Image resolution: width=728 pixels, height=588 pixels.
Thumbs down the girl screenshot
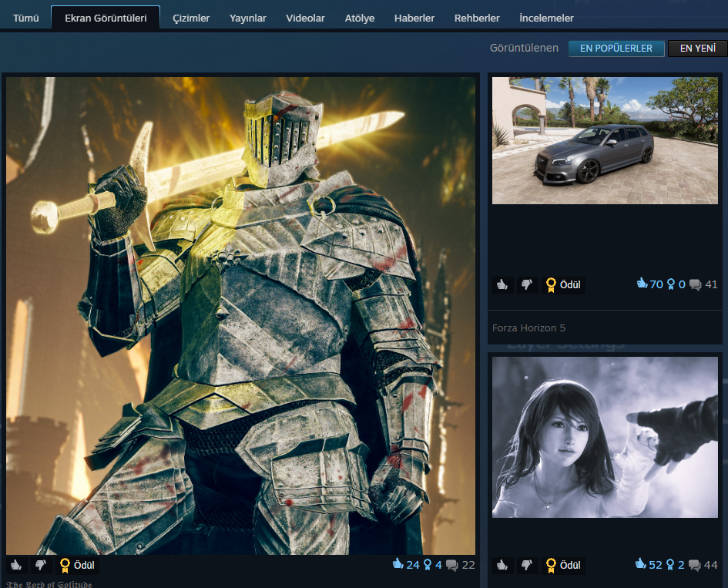point(527,565)
